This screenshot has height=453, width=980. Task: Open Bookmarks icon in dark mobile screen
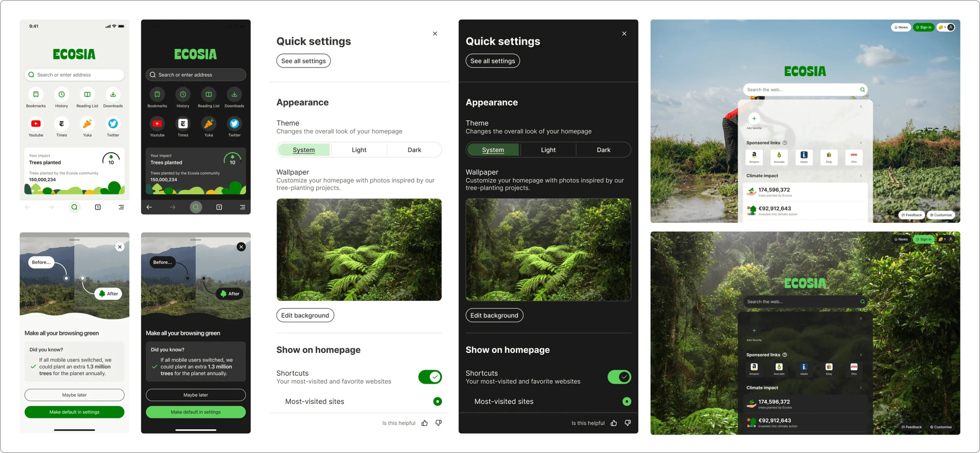pyautogui.click(x=157, y=94)
